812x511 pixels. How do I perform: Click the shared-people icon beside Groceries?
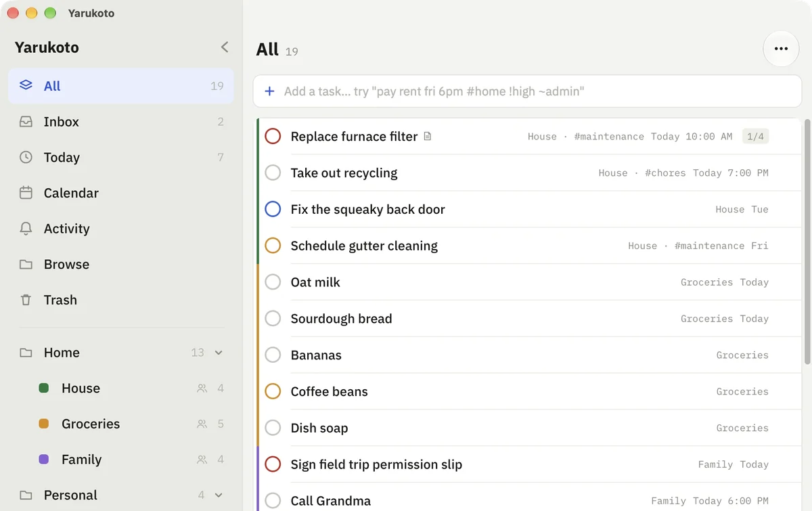(202, 424)
